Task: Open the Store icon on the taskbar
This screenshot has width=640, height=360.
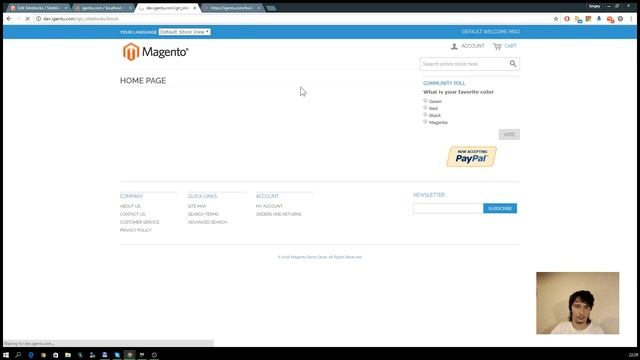Action: click(56, 355)
